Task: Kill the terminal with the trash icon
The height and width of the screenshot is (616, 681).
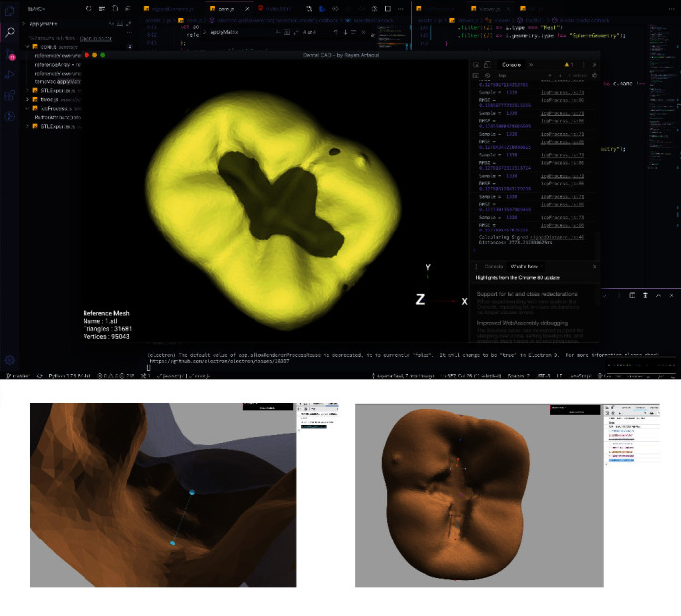Action: point(645,296)
